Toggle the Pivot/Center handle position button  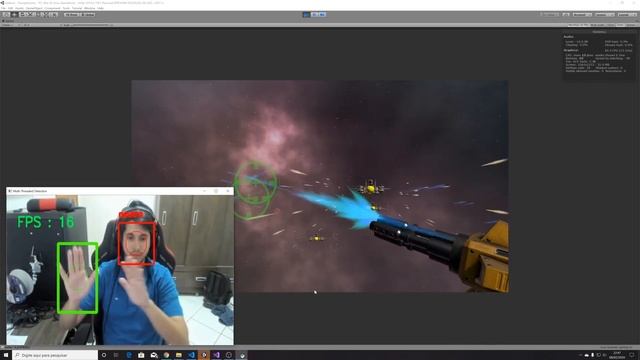pos(71,14)
